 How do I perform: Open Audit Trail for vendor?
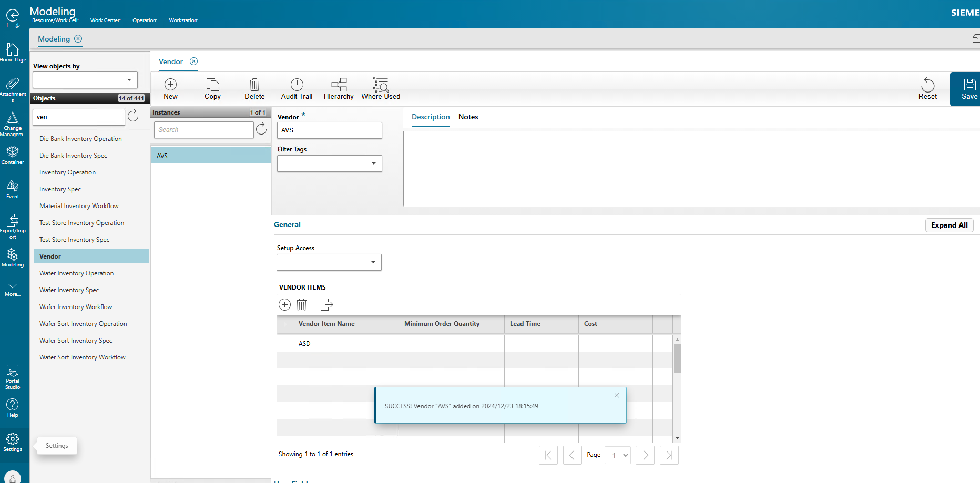click(x=297, y=89)
